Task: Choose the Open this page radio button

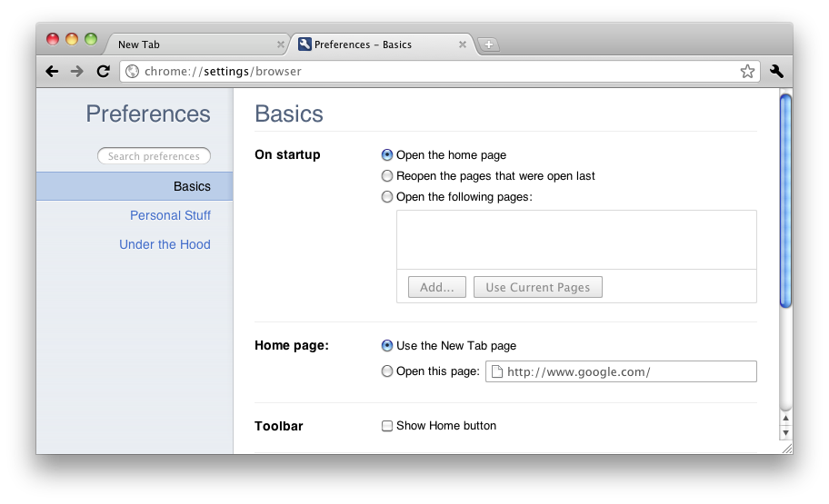Action: pos(387,371)
